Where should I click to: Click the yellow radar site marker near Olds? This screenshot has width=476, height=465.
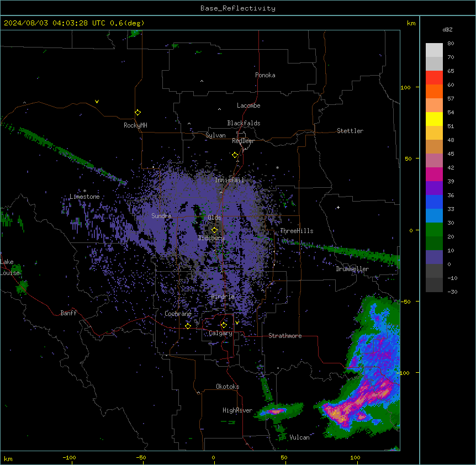pyautogui.click(x=214, y=230)
